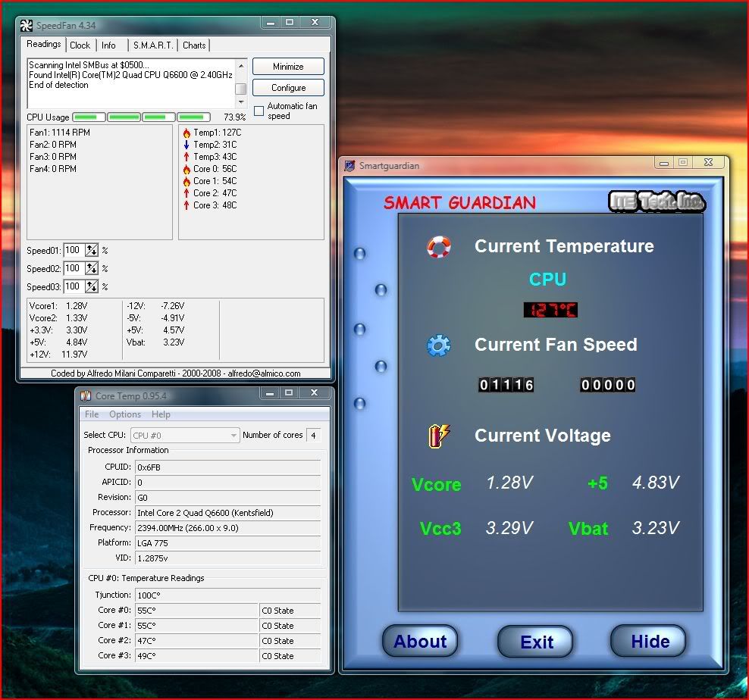The image size is (749, 700).
Task: Click the red arrow beside Core 3
Action: click(186, 205)
